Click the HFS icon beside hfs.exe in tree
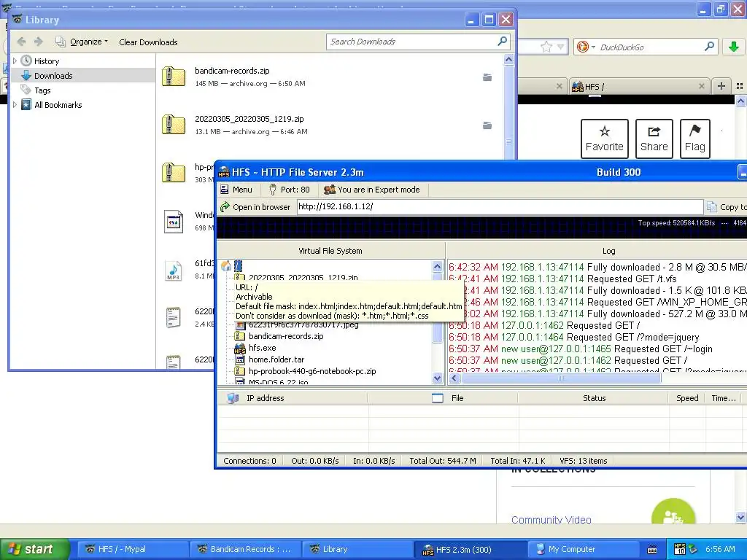 [239, 348]
